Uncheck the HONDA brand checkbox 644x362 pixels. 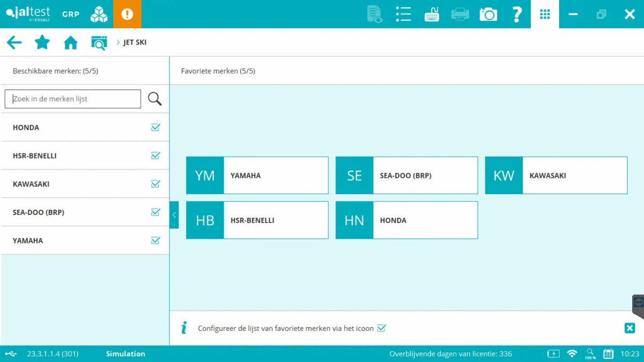tap(156, 127)
